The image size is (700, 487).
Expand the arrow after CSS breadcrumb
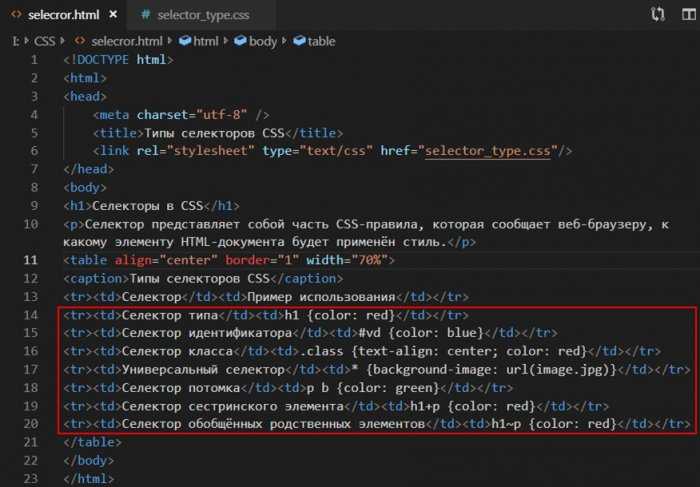click(x=62, y=41)
